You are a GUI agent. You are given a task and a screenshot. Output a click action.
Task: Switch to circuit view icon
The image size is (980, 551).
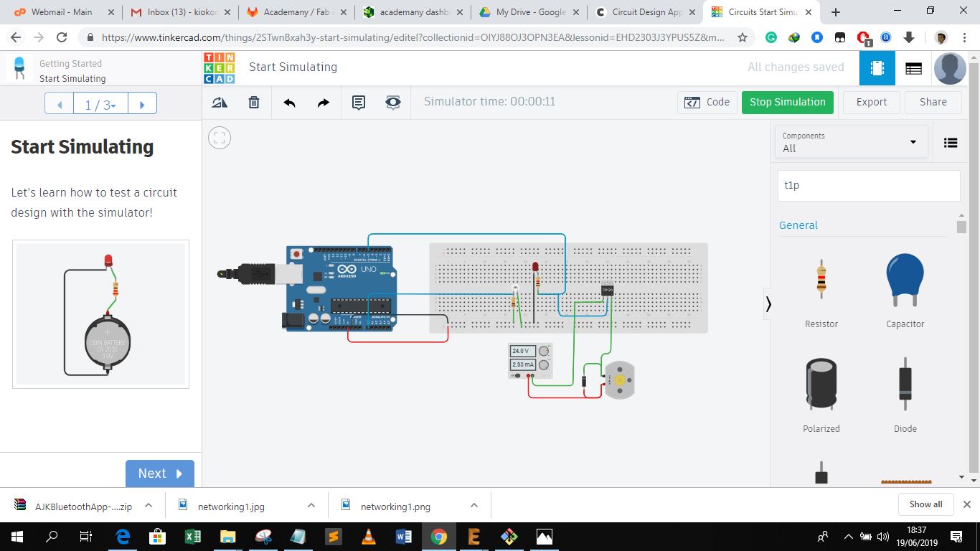877,68
